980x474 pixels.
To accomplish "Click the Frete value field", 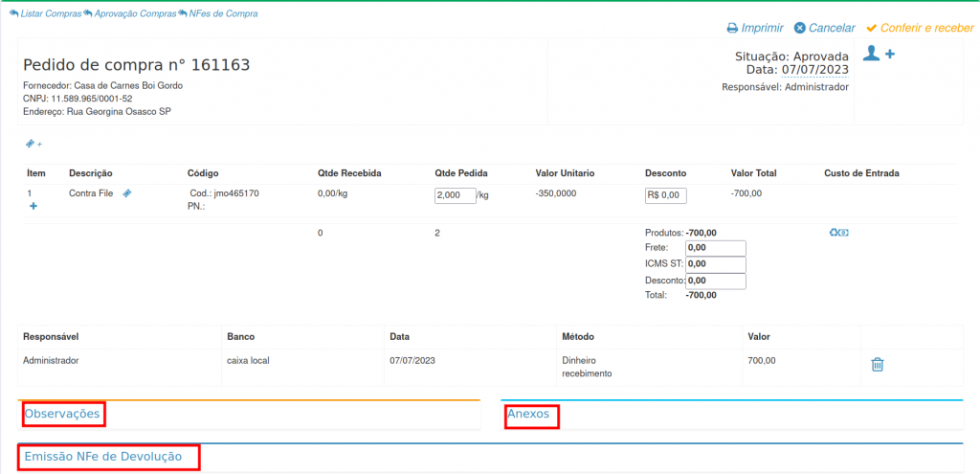I will pos(715,248).
